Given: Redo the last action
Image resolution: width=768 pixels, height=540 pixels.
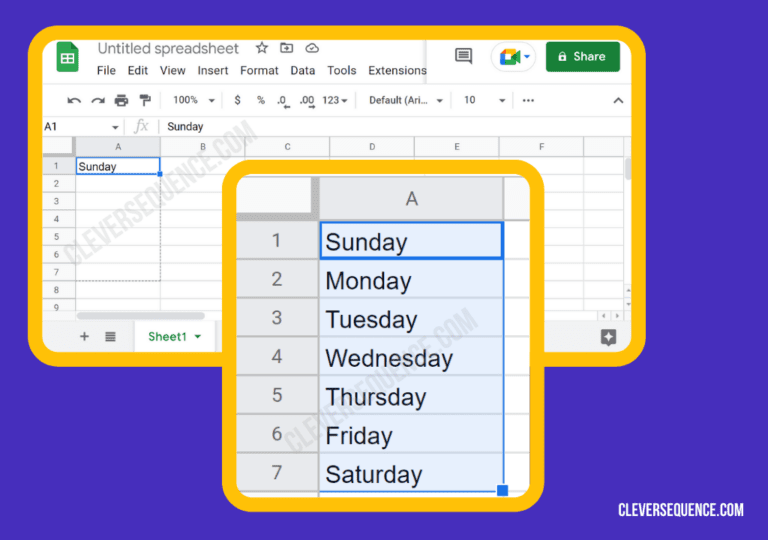Looking at the screenshot, I should 98,100.
